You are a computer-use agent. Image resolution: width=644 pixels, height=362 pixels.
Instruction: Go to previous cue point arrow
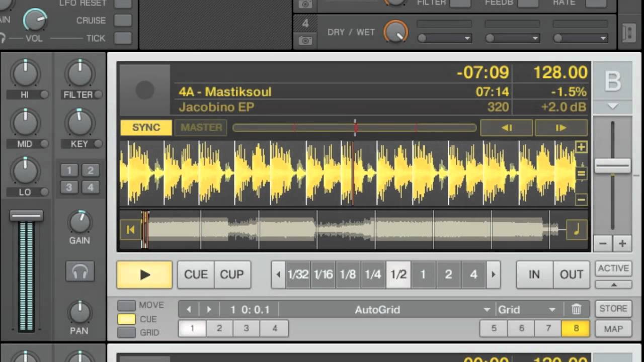tap(189, 310)
